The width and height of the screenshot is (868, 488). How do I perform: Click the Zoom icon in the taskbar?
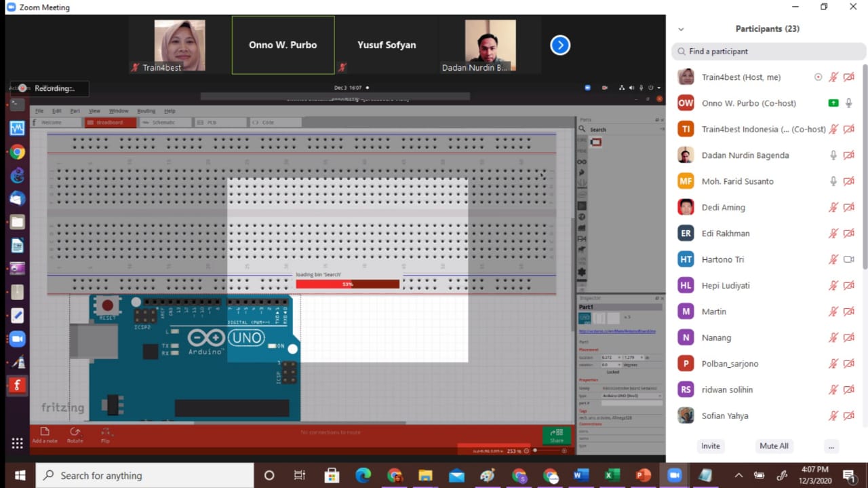tap(674, 475)
